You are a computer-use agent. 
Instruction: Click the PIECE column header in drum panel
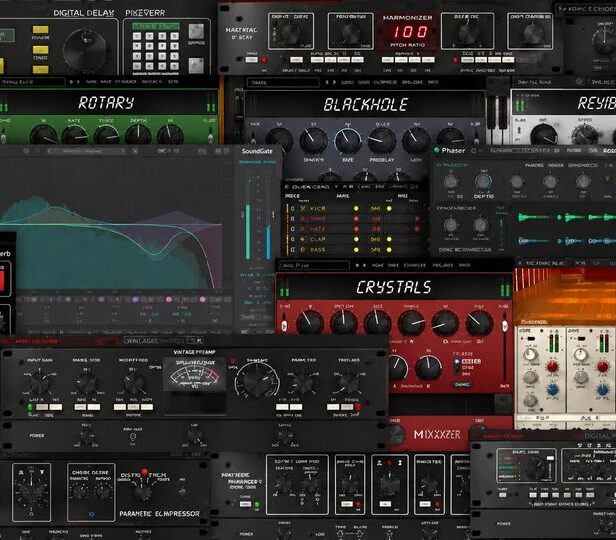(292, 196)
